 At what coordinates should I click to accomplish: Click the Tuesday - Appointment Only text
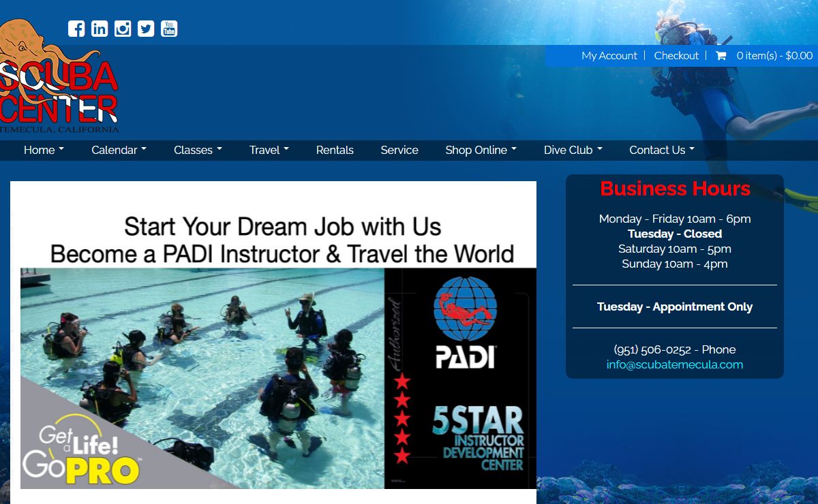point(675,306)
